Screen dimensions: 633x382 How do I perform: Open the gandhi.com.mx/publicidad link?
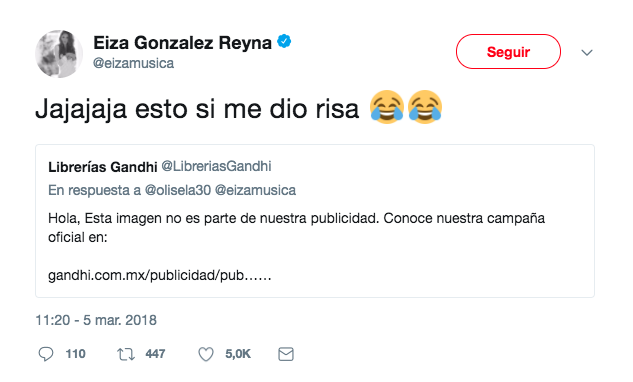tap(160, 275)
